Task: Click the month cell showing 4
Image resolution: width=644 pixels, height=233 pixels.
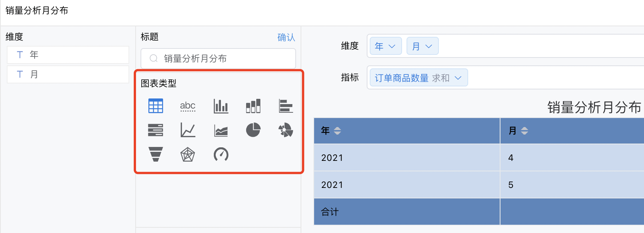Action: pyautogui.click(x=572, y=157)
